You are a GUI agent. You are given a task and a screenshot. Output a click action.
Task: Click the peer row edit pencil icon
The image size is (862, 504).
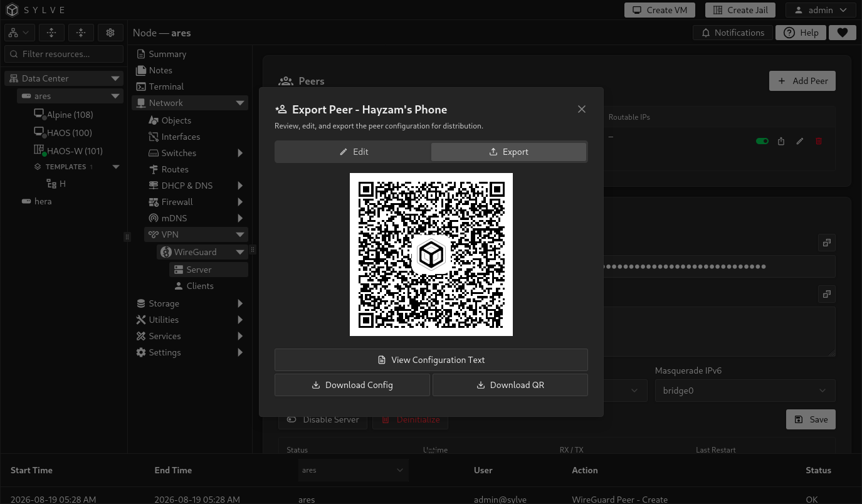pos(800,141)
